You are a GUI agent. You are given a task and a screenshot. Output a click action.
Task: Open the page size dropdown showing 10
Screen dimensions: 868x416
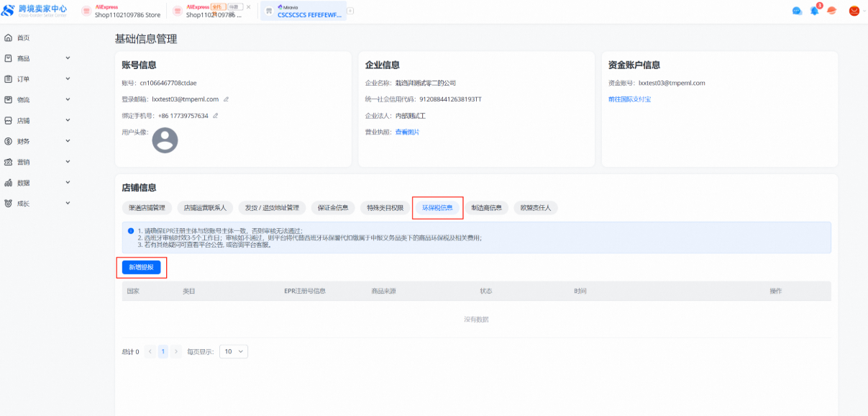click(233, 352)
